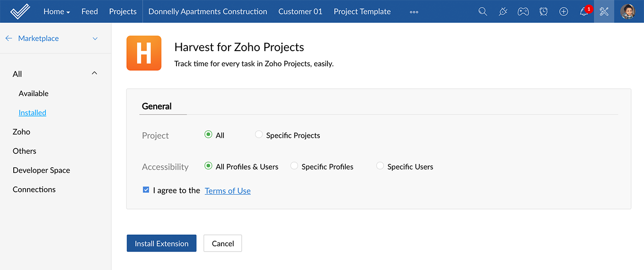Open the three-dots more tabs menu
The image size is (644, 270).
[x=414, y=12]
